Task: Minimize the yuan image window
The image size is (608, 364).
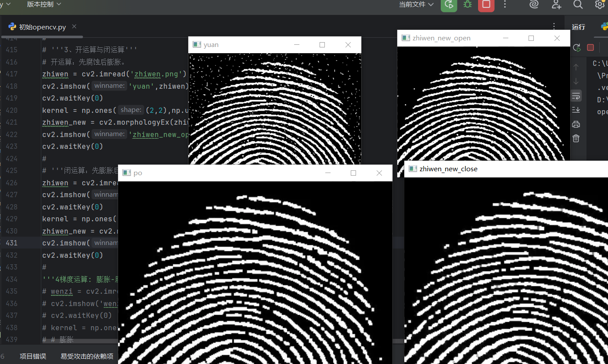Action: tap(297, 45)
